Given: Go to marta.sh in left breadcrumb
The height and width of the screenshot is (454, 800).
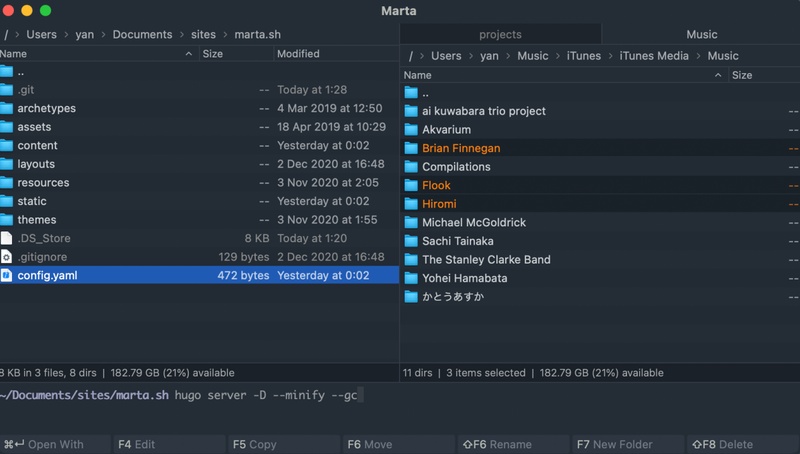Looking at the screenshot, I should 258,34.
